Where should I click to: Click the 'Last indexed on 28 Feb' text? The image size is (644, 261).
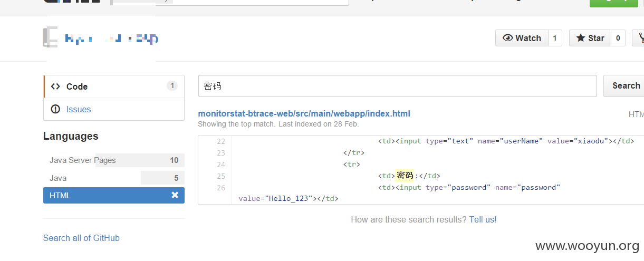point(319,124)
